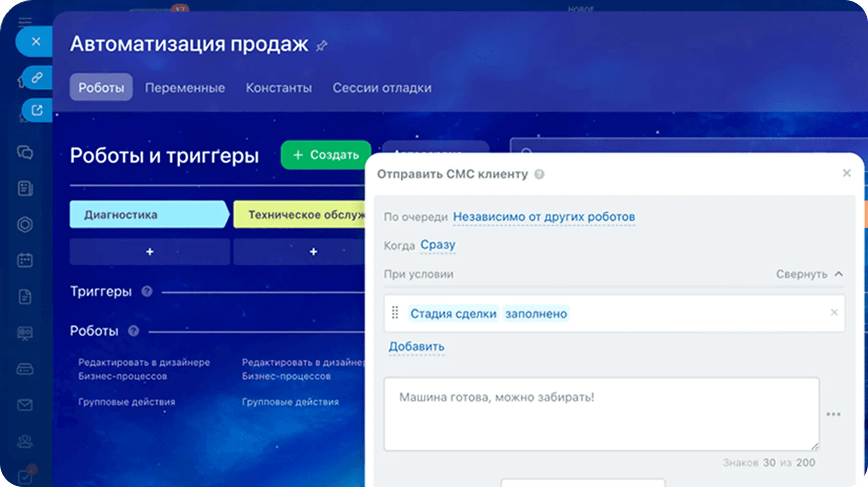
Task: Close the slider with the round X button
Action: [x=35, y=42]
